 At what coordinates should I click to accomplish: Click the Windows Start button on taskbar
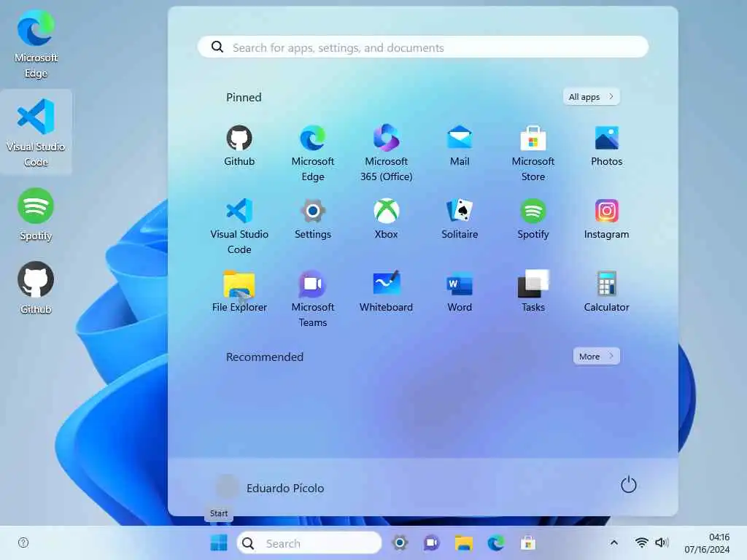click(219, 542)
